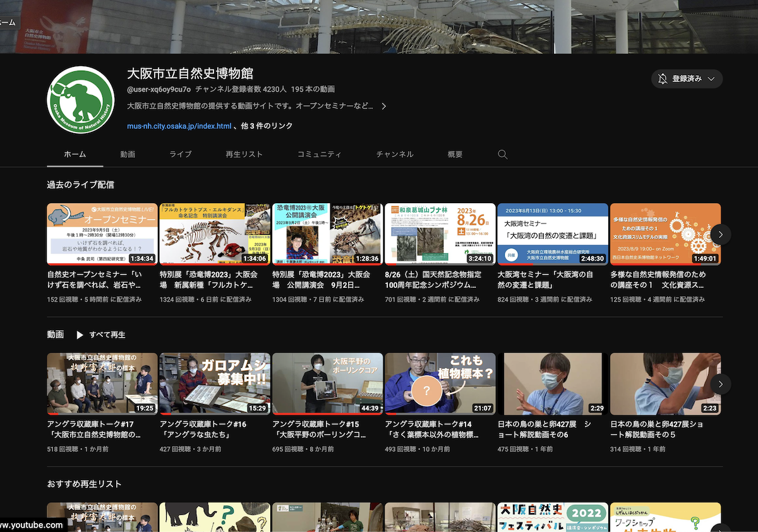
Task: Click the channel banner whale skeleton image
Action: [379, 27]
